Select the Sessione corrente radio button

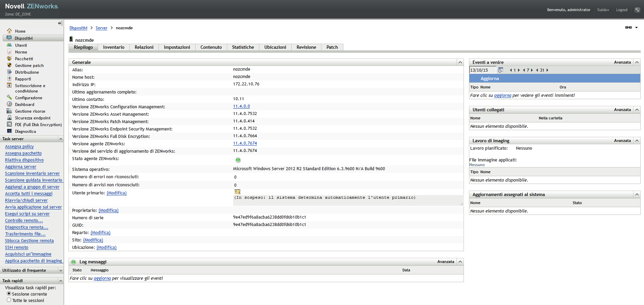[x=9, y=294]
